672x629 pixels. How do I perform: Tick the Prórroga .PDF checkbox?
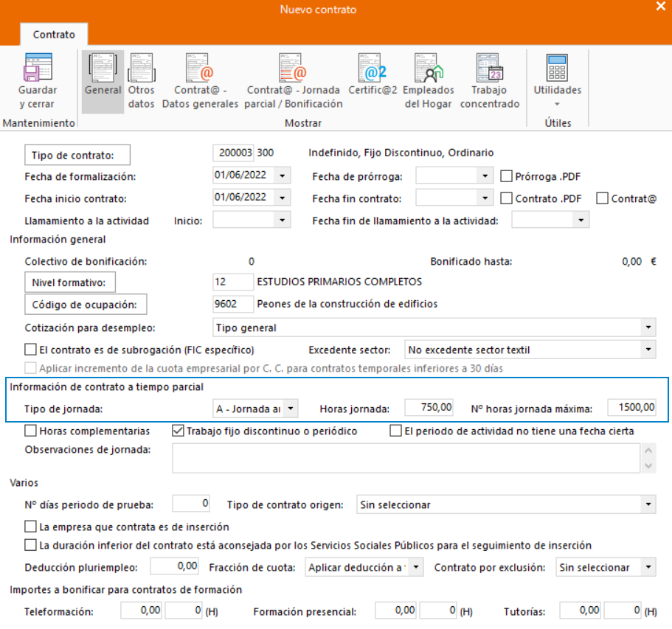click(x=506, y=176)
